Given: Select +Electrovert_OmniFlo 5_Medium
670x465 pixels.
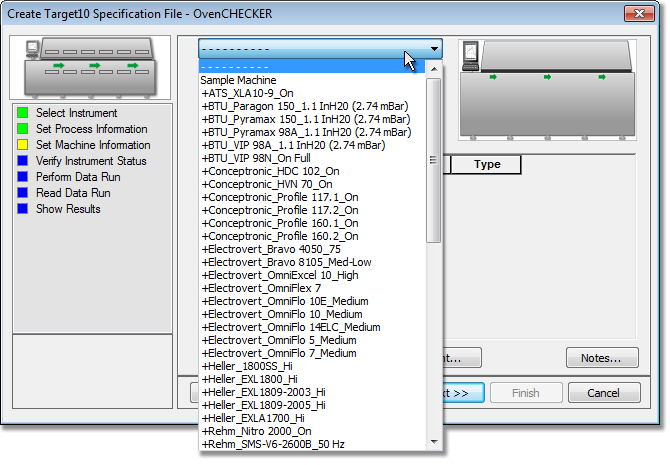Looking at the screenshot, I should pos(312,340).
